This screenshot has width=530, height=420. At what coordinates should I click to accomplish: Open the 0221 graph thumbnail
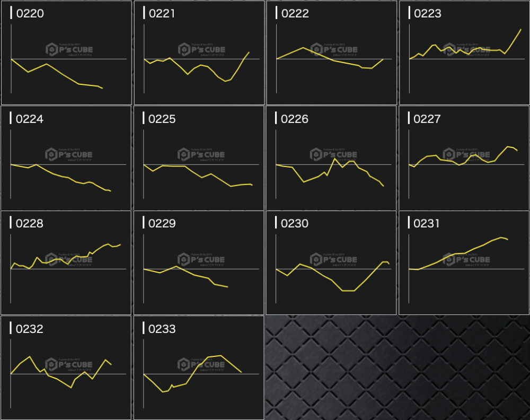[x=199, y=53]
